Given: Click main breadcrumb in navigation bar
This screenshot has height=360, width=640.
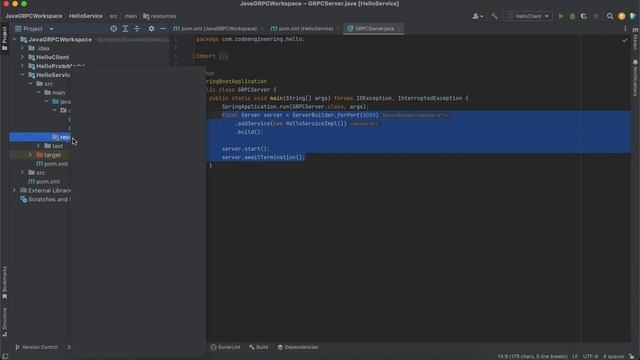Looking at the screenshot, I should (x=131, y=16).
